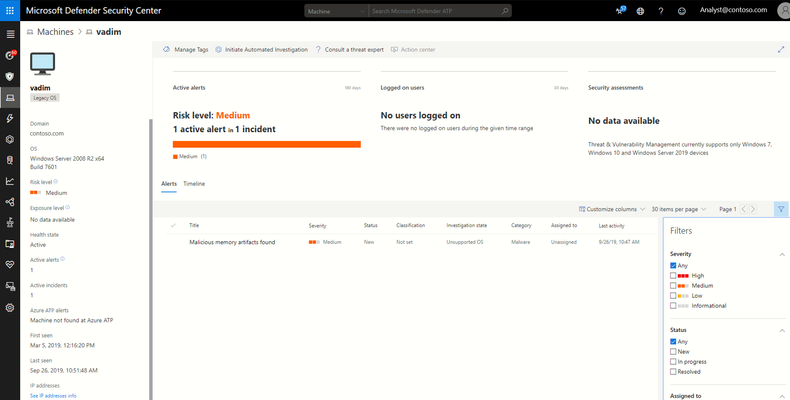
Task: Click the Exposure level info icon
Action: tap(68, 207)
